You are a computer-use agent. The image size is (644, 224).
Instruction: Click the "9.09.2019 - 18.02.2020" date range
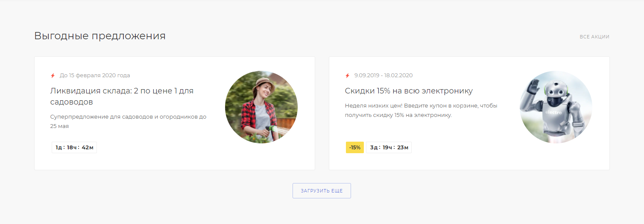coord(383,76)
